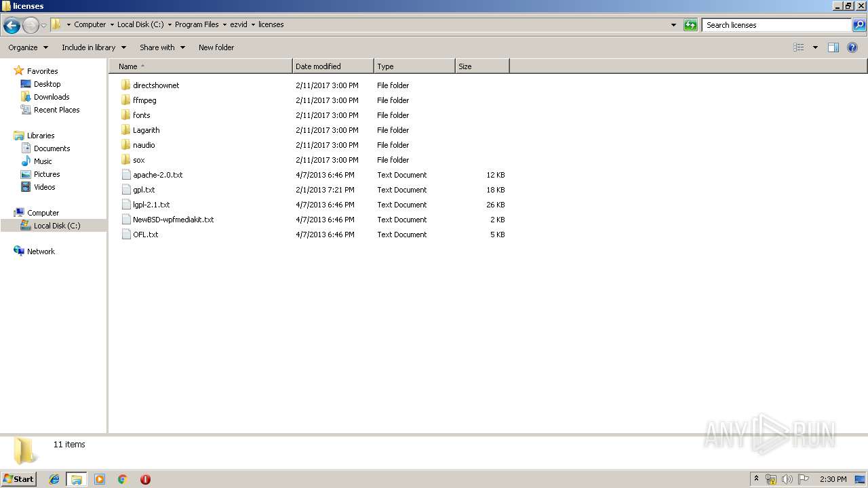This screenshot has width=868, height=488.
Task: Open the address bar history dropdown
Action: (x=673, y=25)
